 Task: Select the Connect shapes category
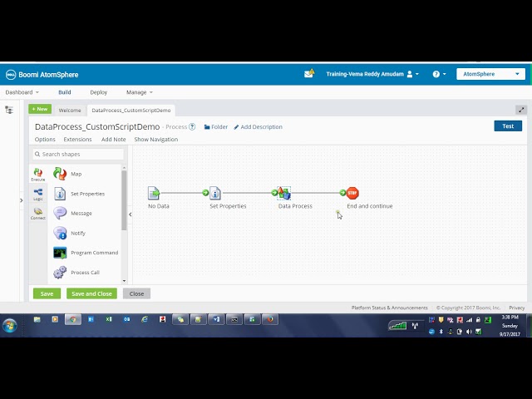(38, 214)
